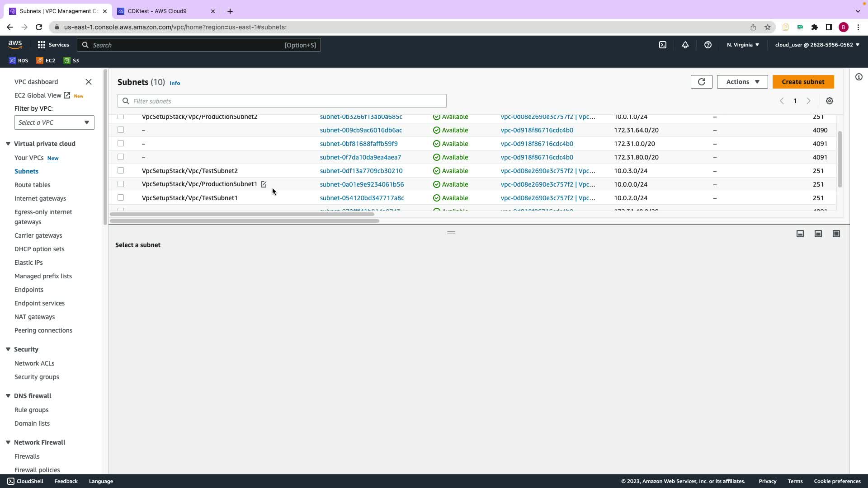Open the help question mark icon
Screen dimensions: 868x488
[x=708, y=45]
